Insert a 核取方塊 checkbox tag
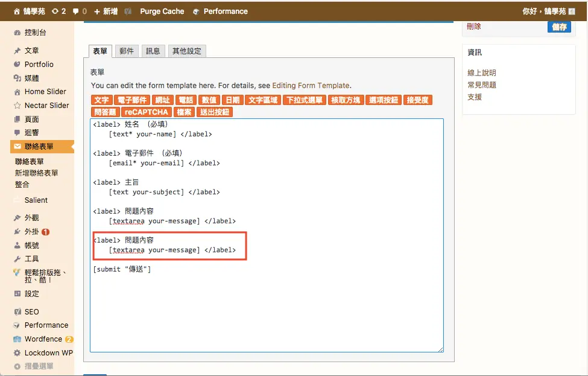This screenshot has width=588, height=376. [346, 100]
